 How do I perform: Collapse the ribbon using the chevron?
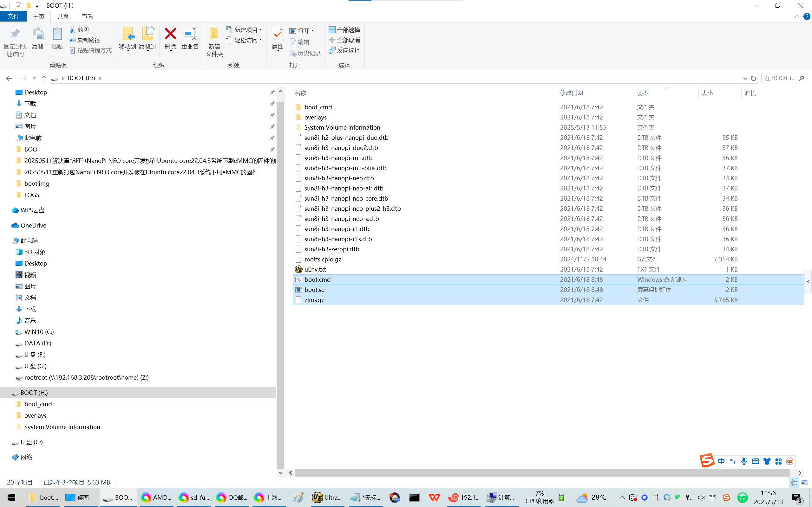coord(796,16)
